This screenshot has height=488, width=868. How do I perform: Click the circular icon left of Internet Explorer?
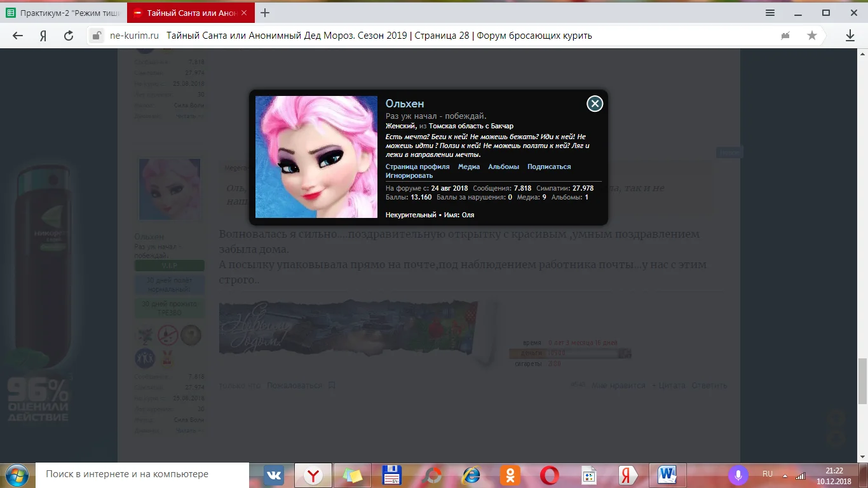click(x=432, y=475)
